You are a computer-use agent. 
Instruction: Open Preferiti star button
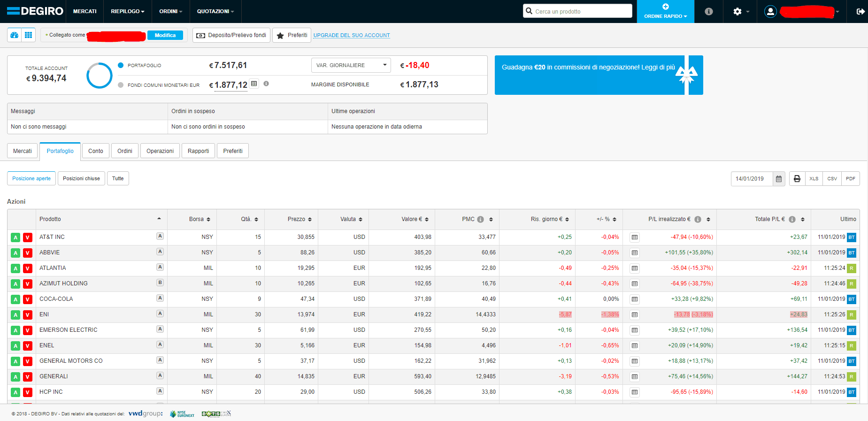(x=292, y=35)
